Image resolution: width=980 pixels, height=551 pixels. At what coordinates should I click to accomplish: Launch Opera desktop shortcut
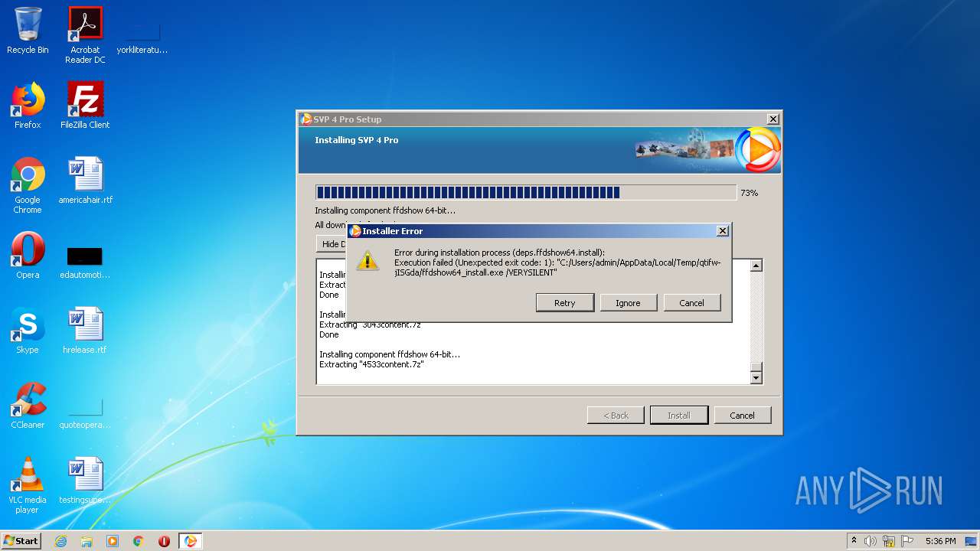28,256
